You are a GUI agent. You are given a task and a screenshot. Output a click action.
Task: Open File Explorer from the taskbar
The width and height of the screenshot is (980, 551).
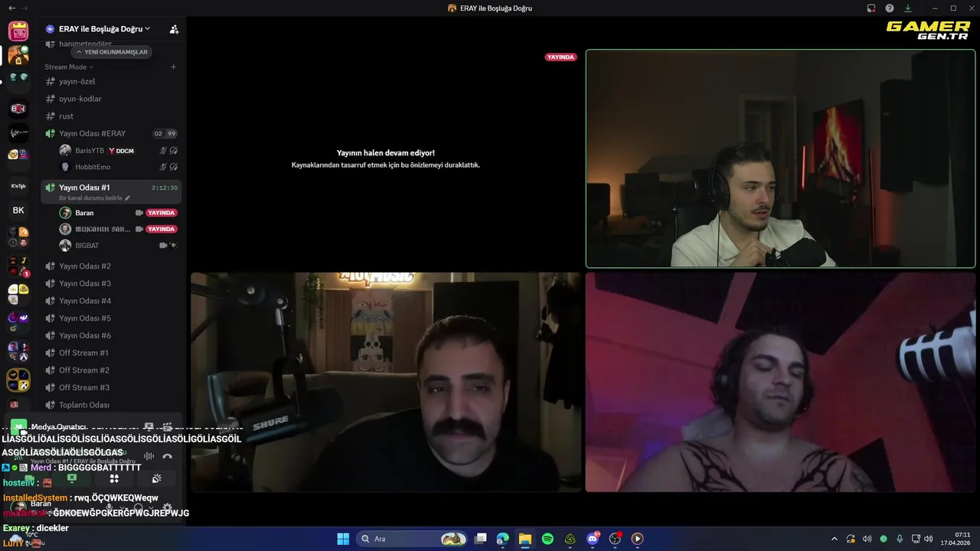pyautogui.click(x=525, y=539)
